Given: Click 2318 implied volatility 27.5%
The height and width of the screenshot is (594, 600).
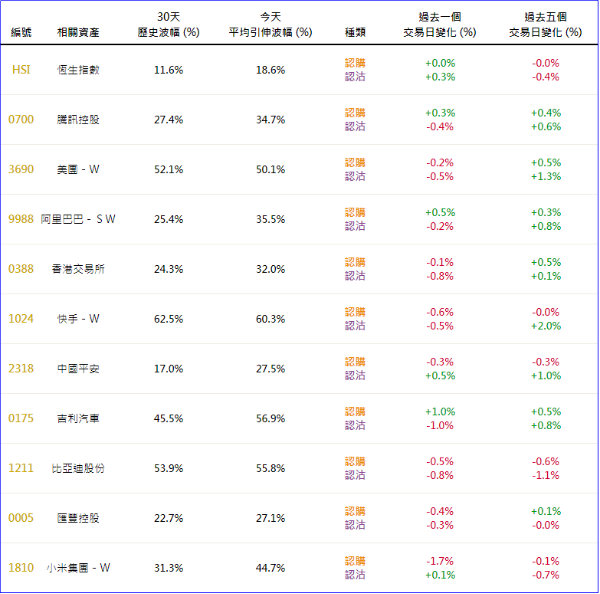Looking at the screenshot, I should click(271, 369).
